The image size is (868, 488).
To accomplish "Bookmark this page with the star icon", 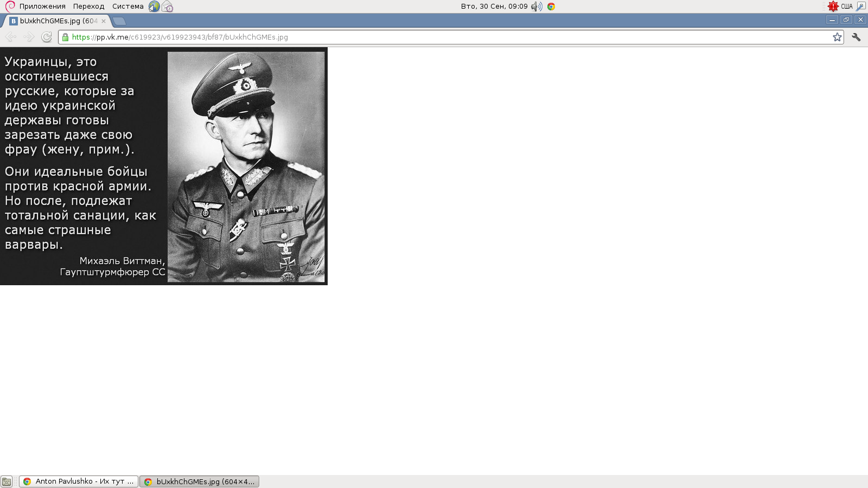I will click(837, 37).
